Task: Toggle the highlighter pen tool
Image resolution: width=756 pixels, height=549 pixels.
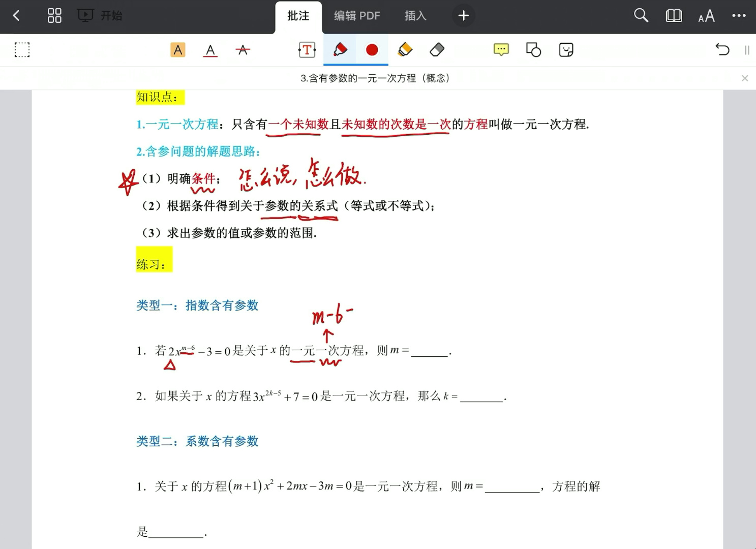Action: click(x=340, y=50)
